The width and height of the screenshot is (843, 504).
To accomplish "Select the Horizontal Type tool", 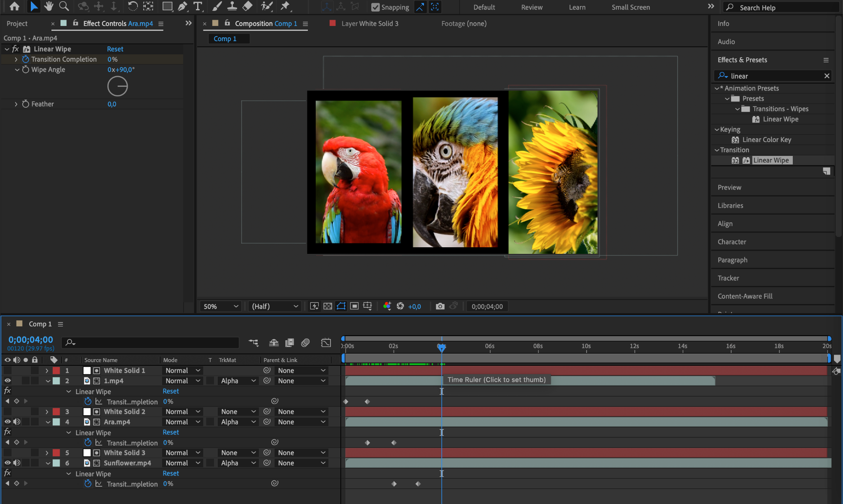I will [198, 6].
